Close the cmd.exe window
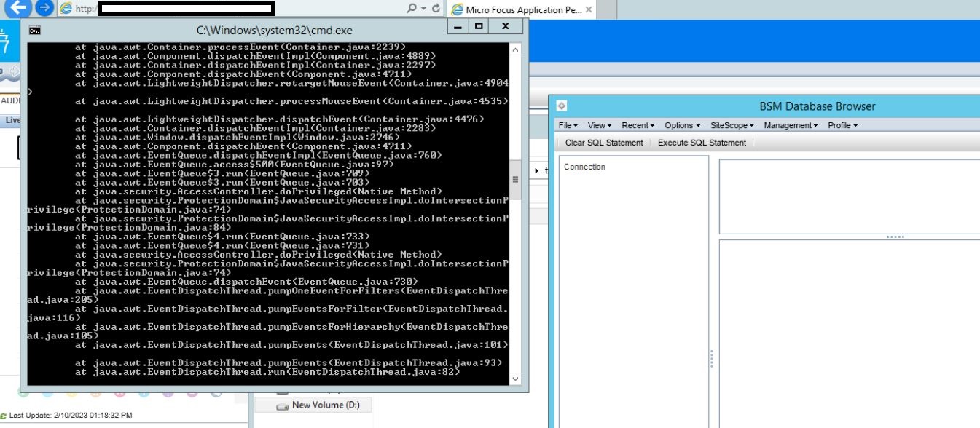The width and height of the screenshot is (980, 428). click(506, 27)
